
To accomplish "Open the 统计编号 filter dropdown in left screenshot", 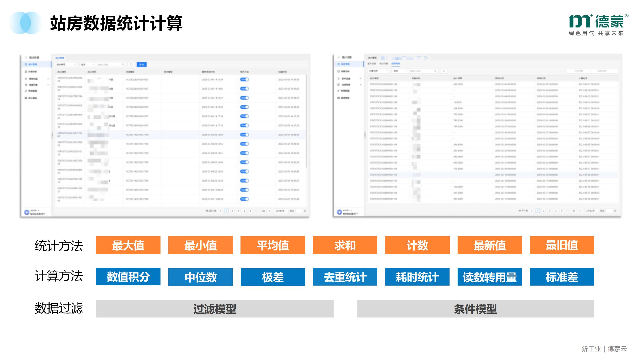I will (66, 65).
